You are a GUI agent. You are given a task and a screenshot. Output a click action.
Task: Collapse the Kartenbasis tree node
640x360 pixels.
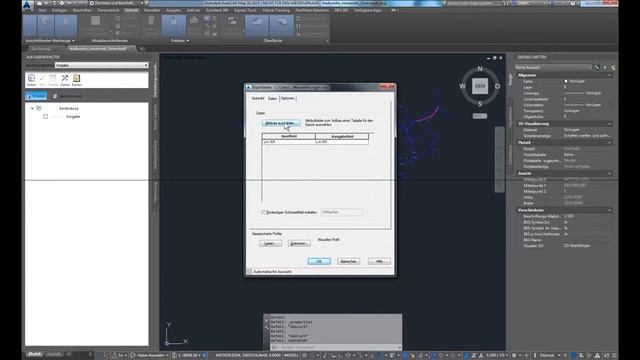[32, 109]
